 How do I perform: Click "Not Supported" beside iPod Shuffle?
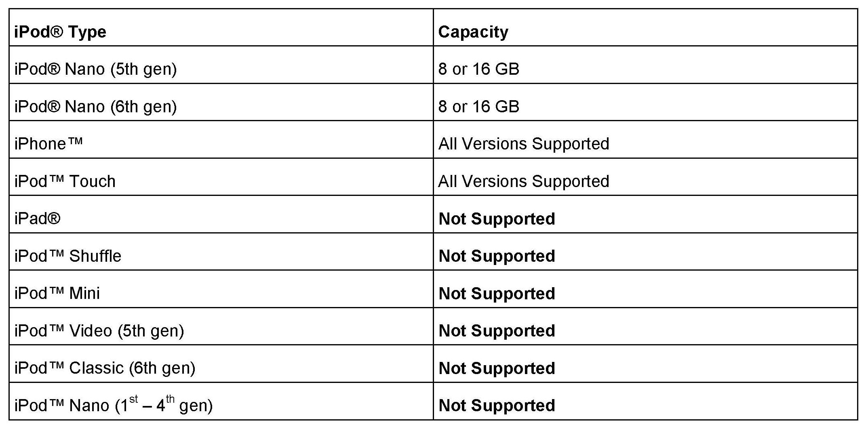(497, 256)
